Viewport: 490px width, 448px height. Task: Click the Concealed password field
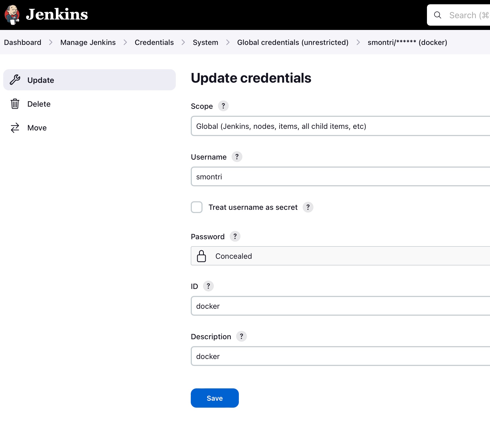coord(340,256)
